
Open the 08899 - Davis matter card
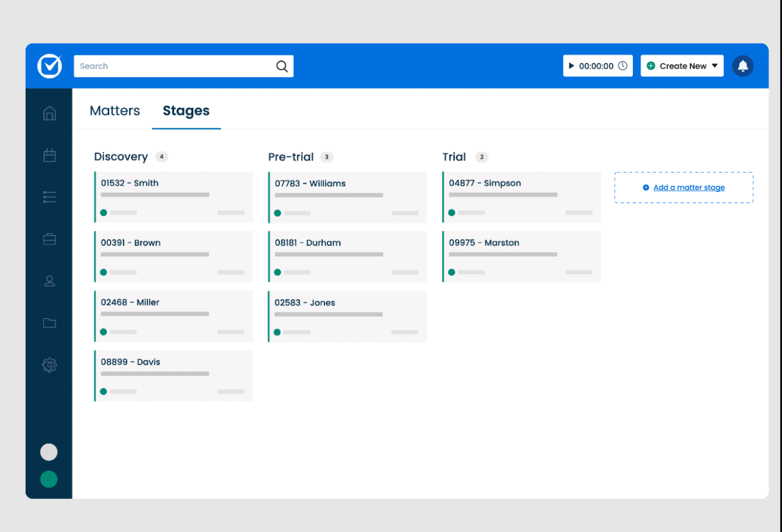coord(174,376)
